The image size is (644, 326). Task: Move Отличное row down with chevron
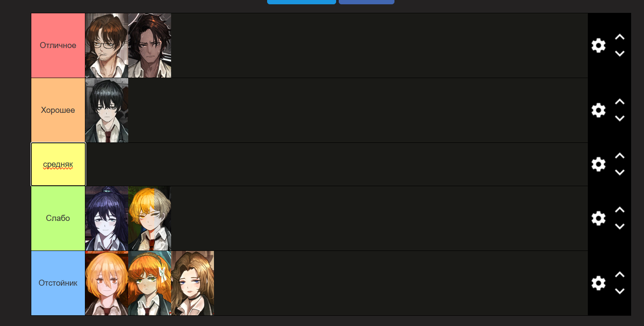(620, 54)
